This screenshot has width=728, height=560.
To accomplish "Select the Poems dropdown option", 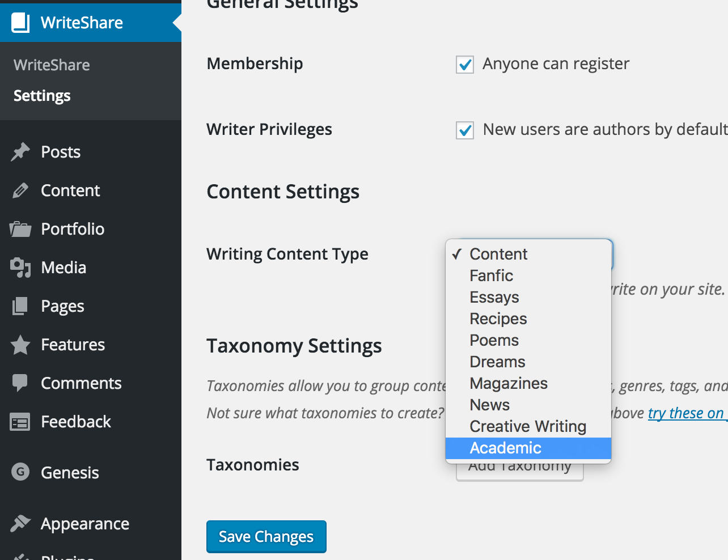I will point(494,341).
